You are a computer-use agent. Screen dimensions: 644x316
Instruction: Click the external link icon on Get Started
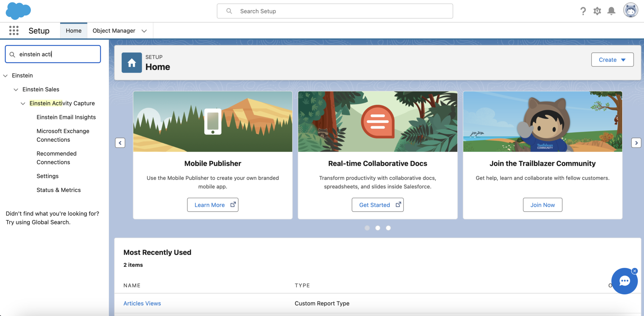[398, 205]
